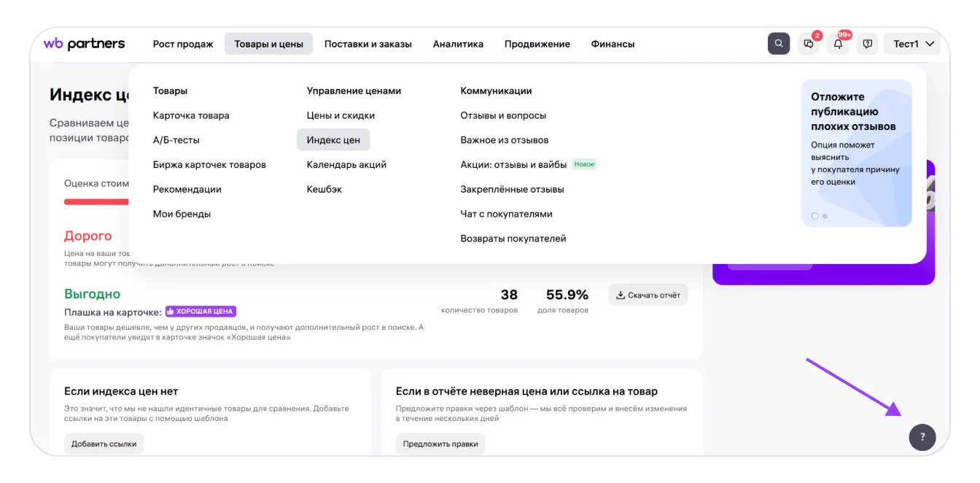Select Индекс цен in the menu
Screen dimensions: 980x483
(333, 140)
